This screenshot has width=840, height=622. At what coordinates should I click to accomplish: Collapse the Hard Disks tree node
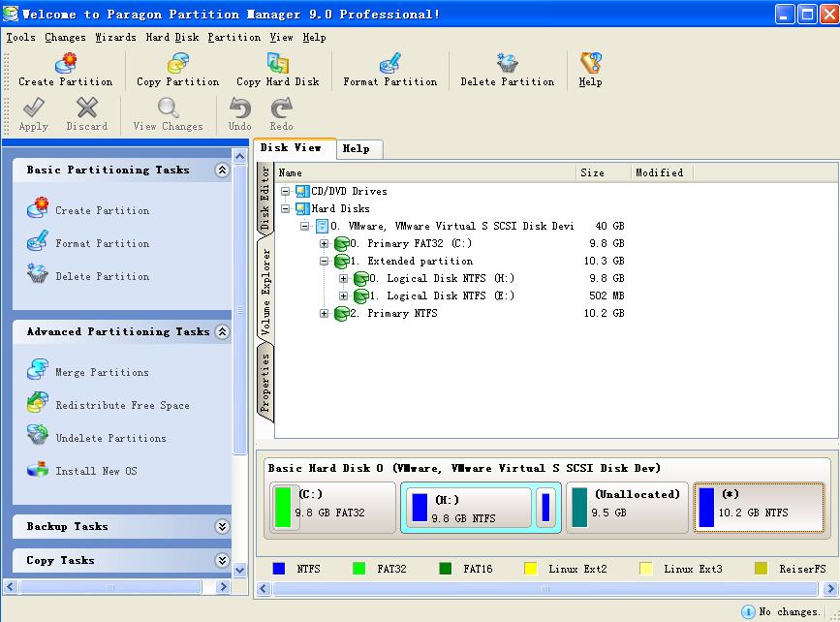[285, 208]
